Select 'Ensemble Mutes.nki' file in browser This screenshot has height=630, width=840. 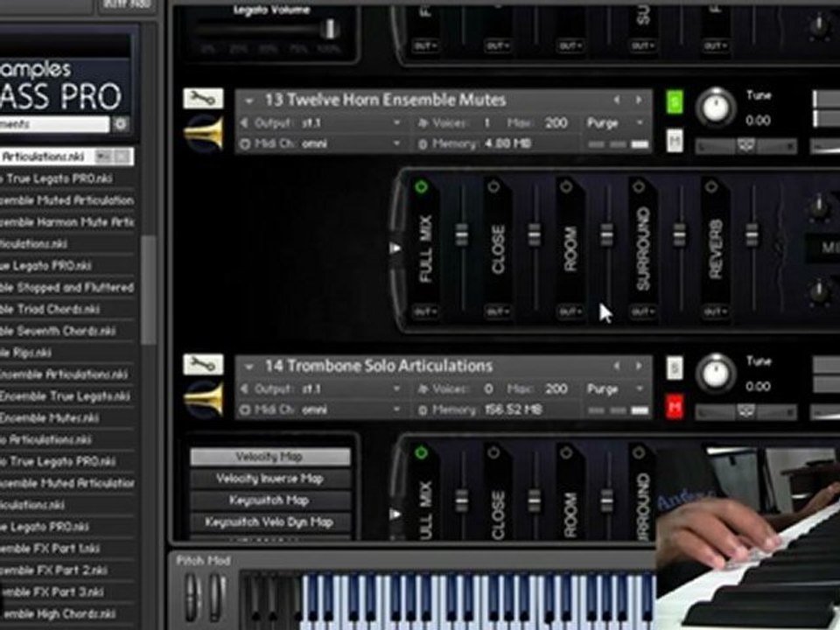[x=67, y=418]
